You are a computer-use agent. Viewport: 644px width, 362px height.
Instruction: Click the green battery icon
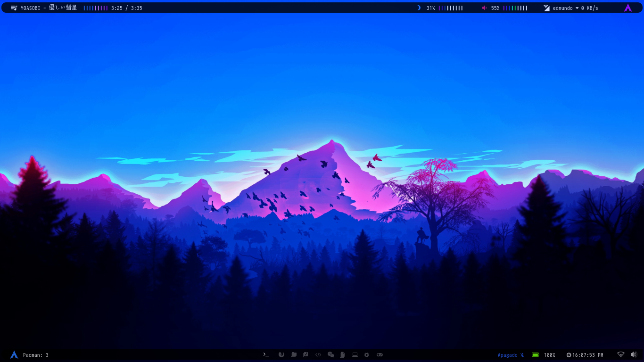535,355
